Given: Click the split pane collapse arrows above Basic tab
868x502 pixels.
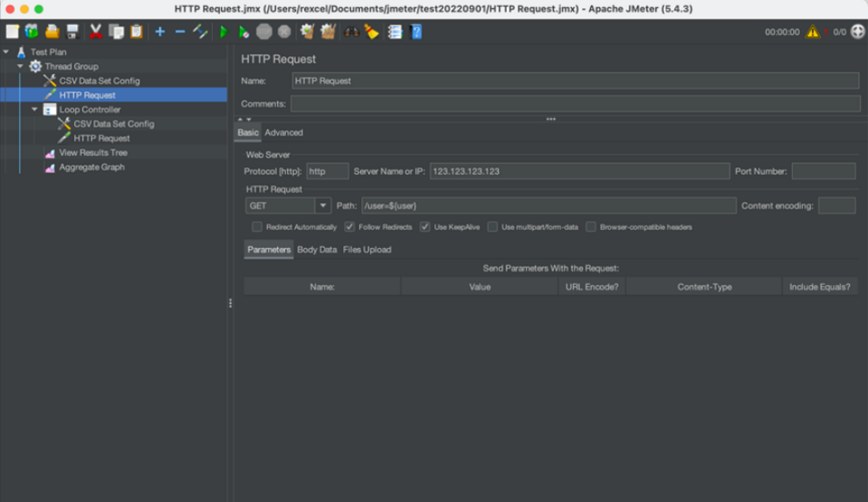Looking at the screenshot, I should pyautogui.click(x=244, y=119).
